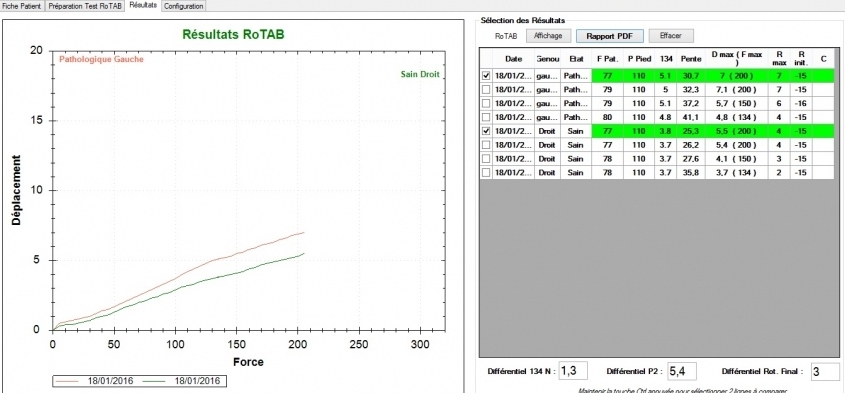Click the Effacer button
Screen dimensions: 845x393
[x=670, y=36]
